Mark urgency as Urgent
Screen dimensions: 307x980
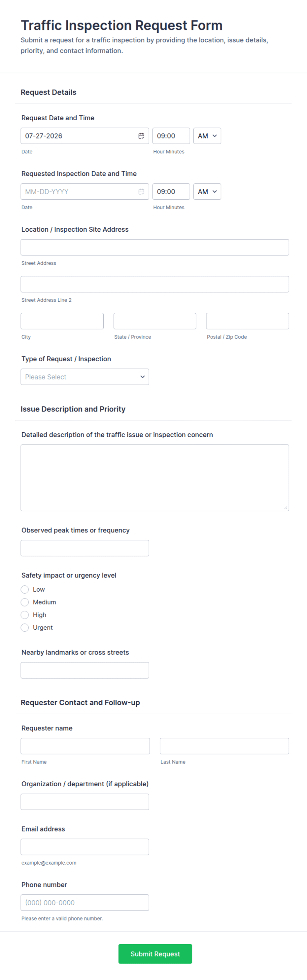pyautogui.click(x=25, y=628)
